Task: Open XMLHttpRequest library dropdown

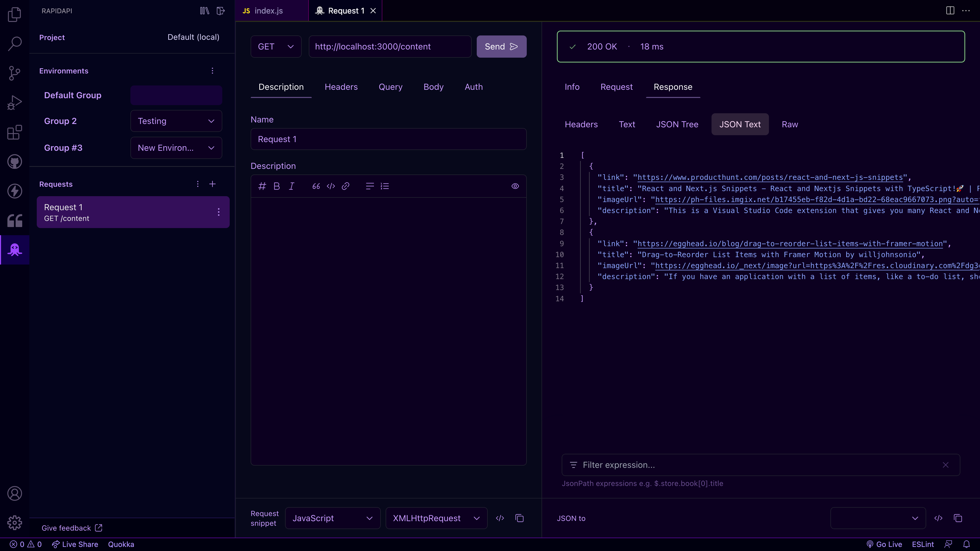Action: pos(436,518)
